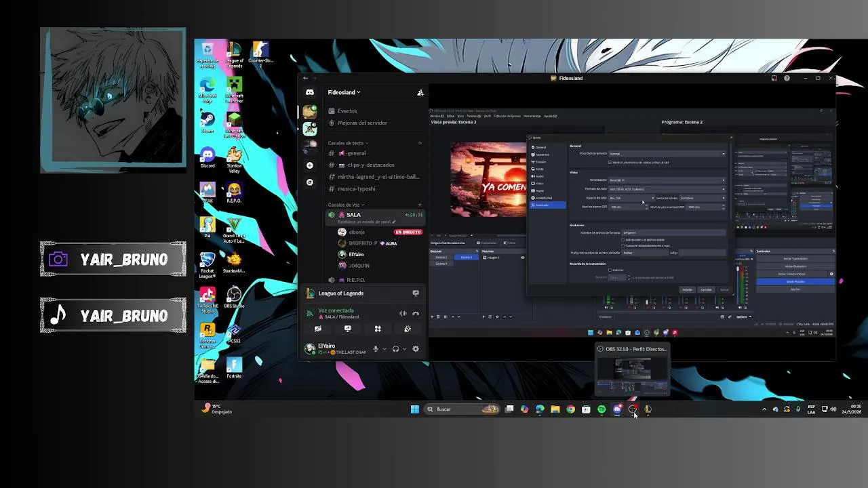This screenshot has height=488, width=868.
Task: Click Nombre de archivo de formato field
Action: pyautogui.click(x=673, y=232)
